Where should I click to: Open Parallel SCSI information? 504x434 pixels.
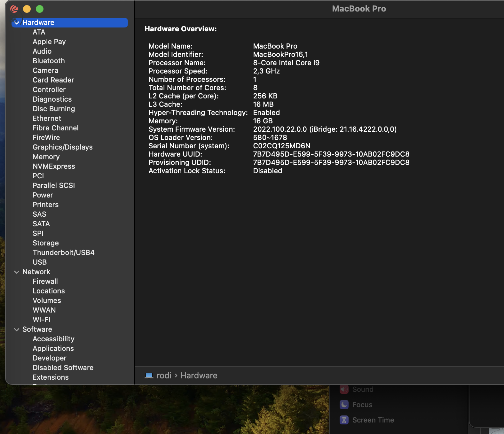[54, 185]
